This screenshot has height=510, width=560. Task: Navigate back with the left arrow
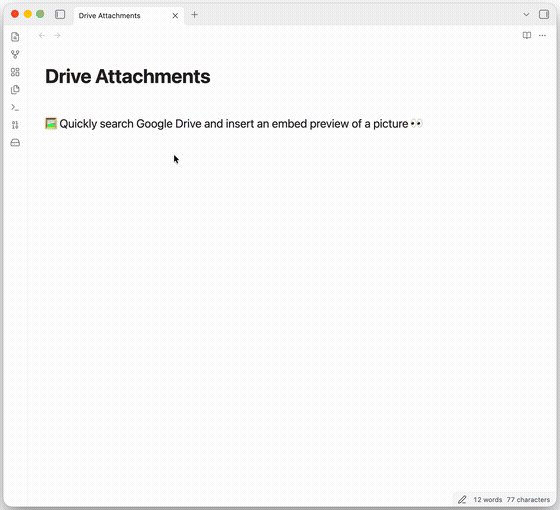42,35
